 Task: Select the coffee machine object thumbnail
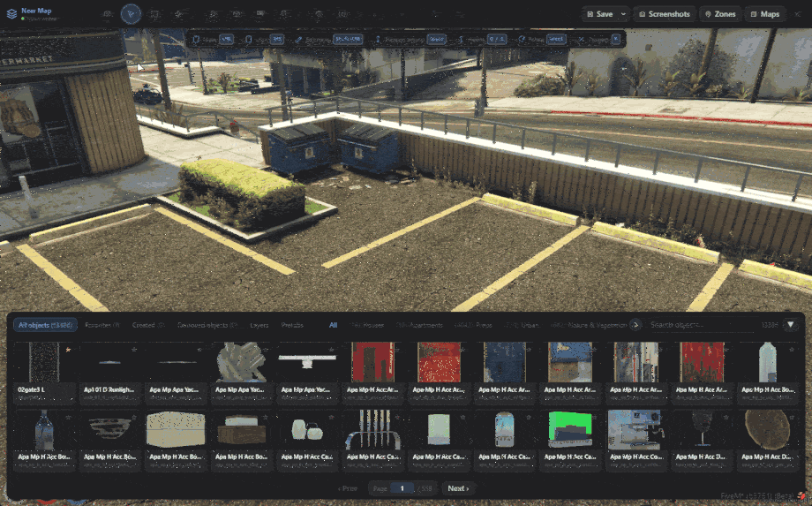tap(635, 430)
